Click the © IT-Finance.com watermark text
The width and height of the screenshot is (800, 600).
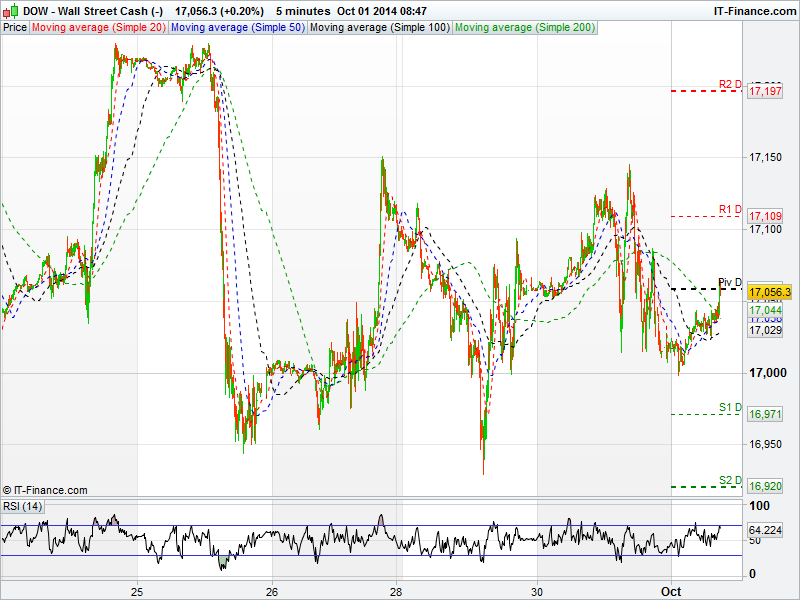coord(45,490)
